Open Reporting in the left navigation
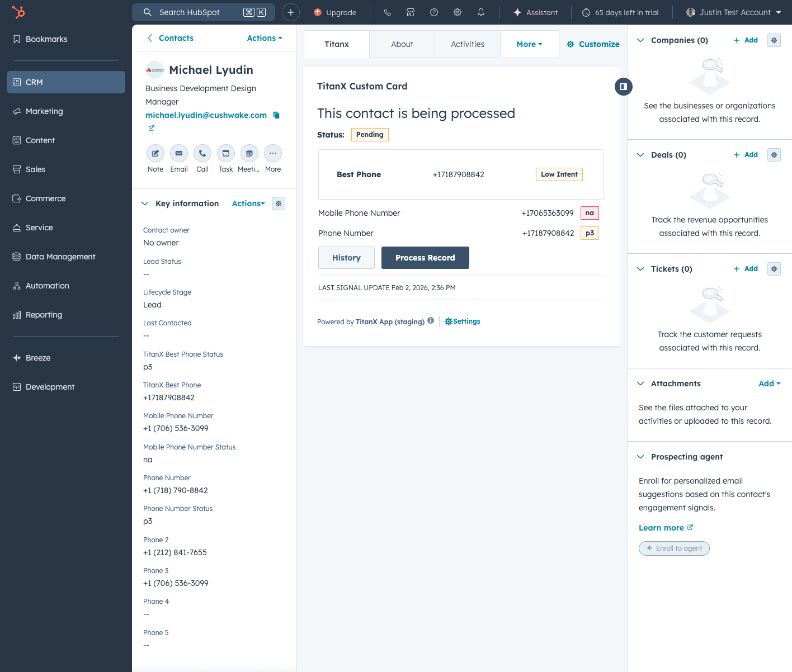The image size is (792, 672). click(66, 315)
